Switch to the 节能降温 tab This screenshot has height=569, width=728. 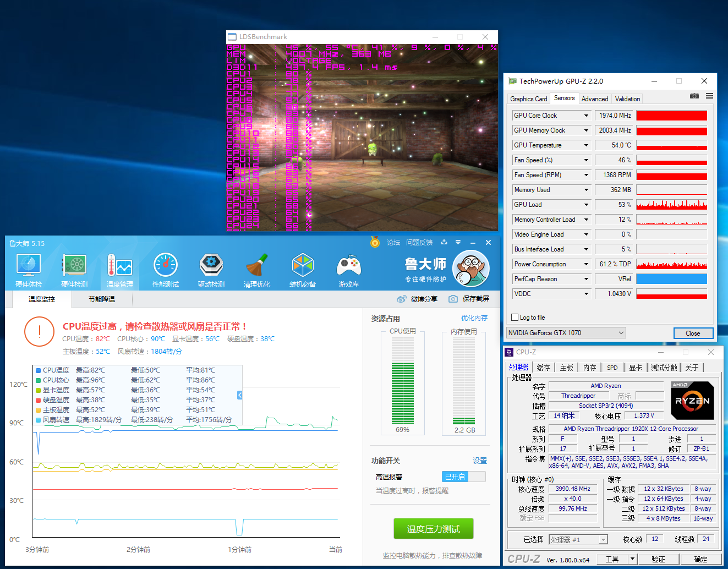pos(102,299)
